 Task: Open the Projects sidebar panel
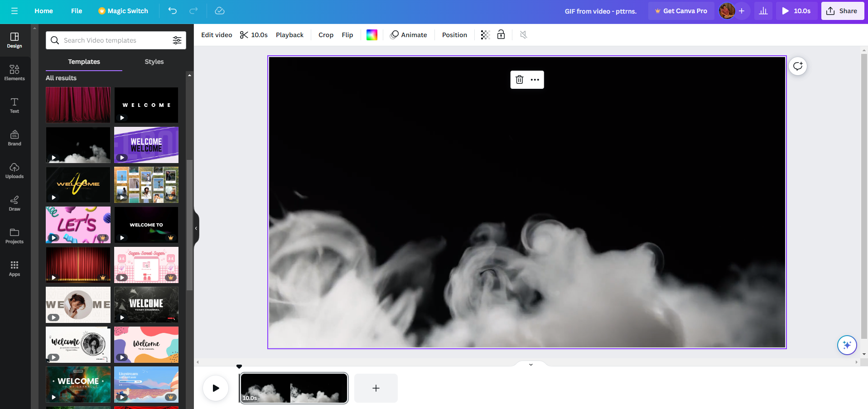coord(14,236)
